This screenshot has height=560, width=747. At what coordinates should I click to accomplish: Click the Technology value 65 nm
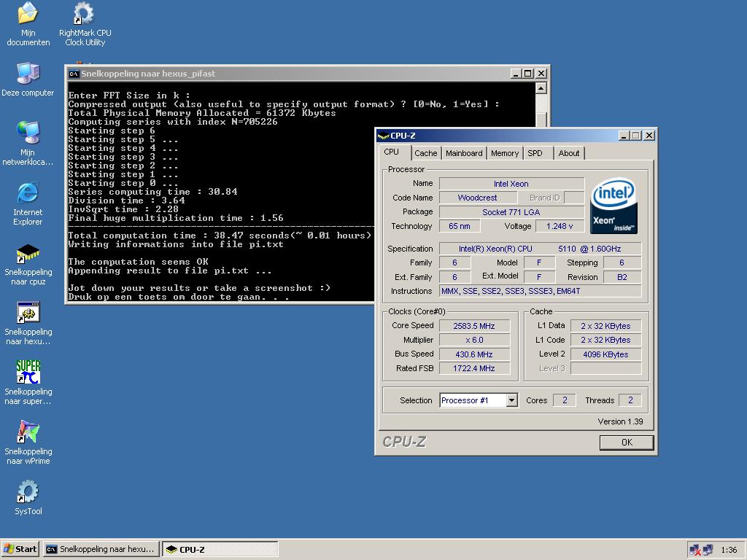click(x=460, y=226)
